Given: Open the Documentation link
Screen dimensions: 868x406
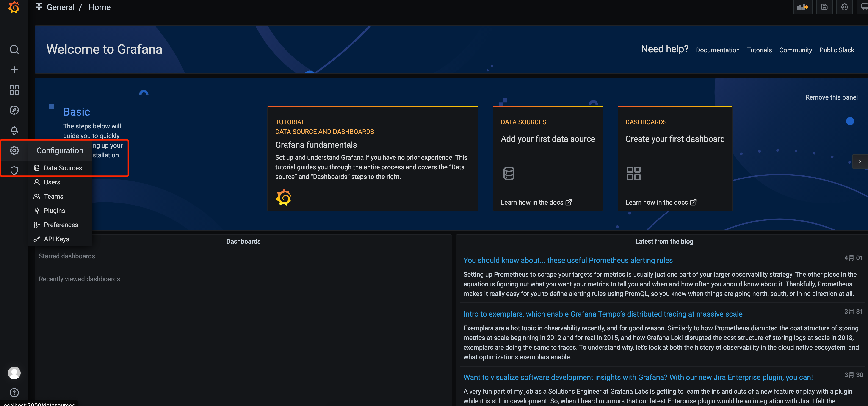Looking at the screenshot, I should [717, 50].
